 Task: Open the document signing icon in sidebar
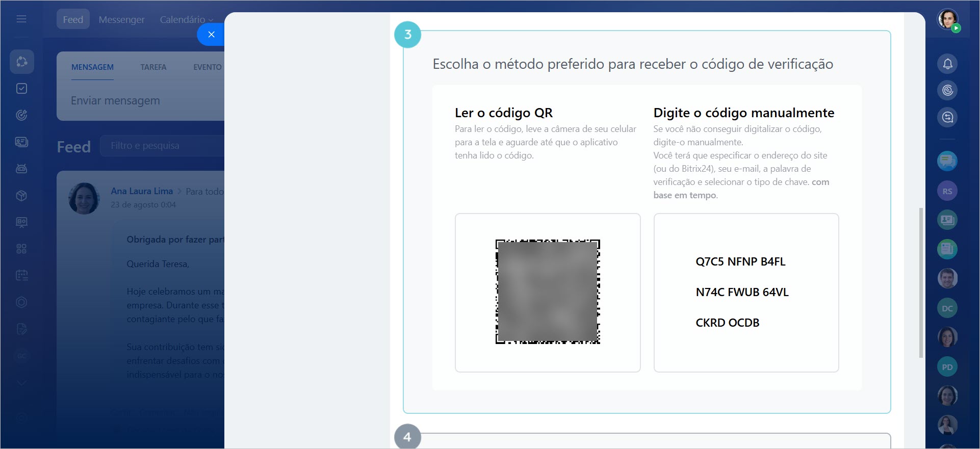click(21, 329)
